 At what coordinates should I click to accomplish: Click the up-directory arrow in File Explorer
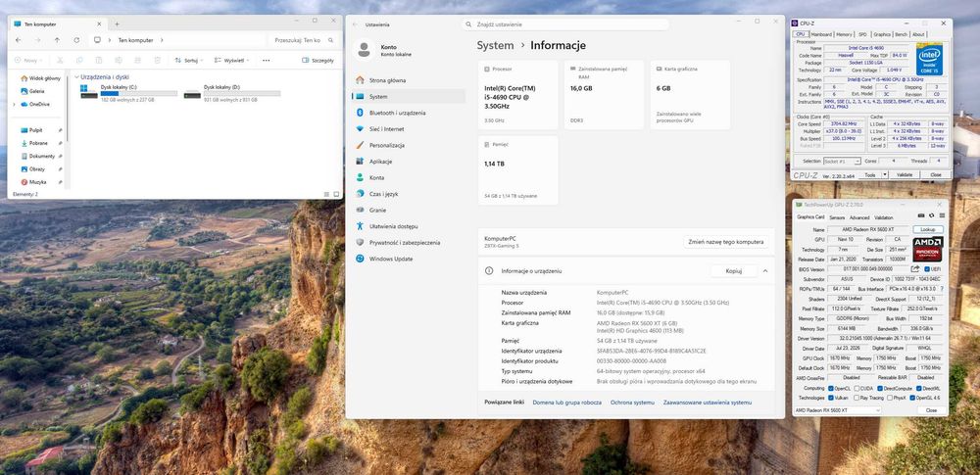(x=57, y=40)
